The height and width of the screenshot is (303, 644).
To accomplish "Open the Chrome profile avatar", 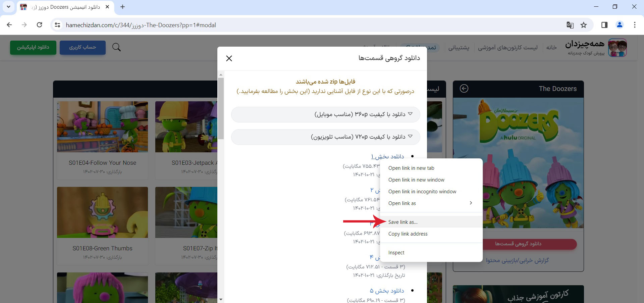I will point(620,25).
